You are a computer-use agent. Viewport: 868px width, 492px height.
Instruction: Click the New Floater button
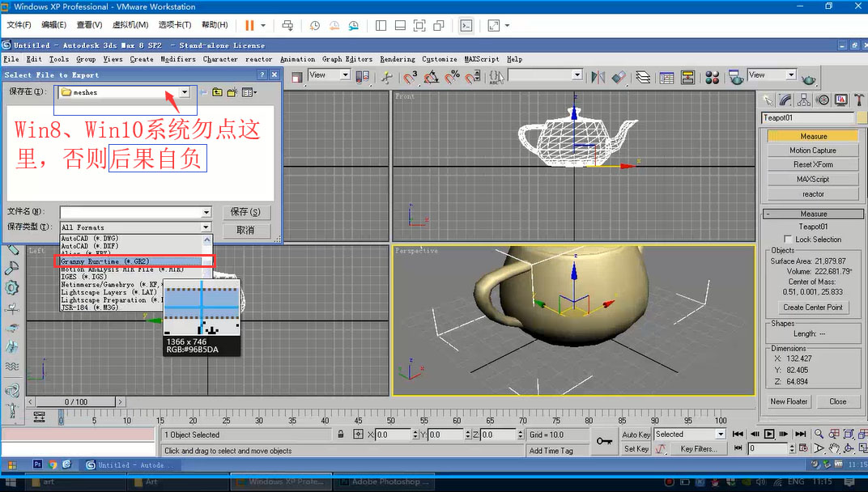point(789,402)
